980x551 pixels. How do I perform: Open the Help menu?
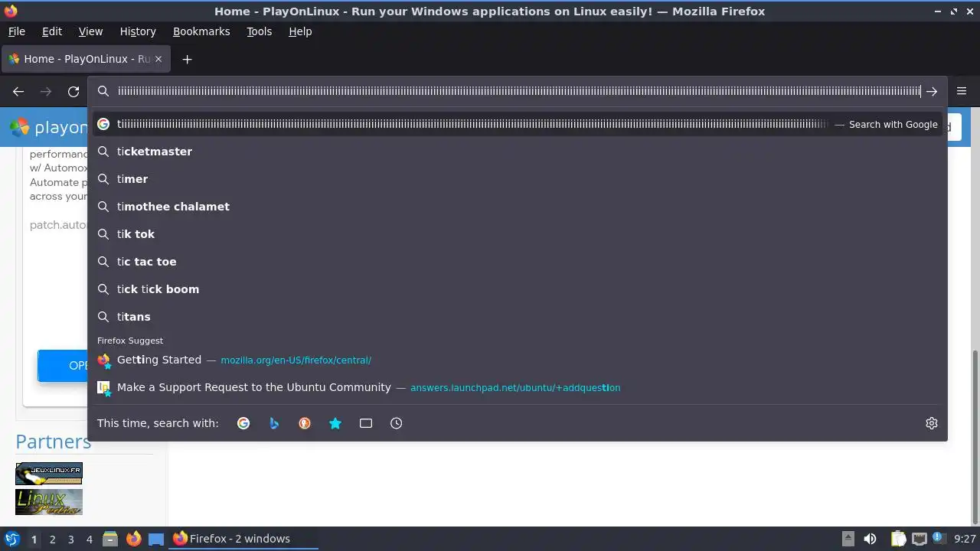[x=300, y=31]
